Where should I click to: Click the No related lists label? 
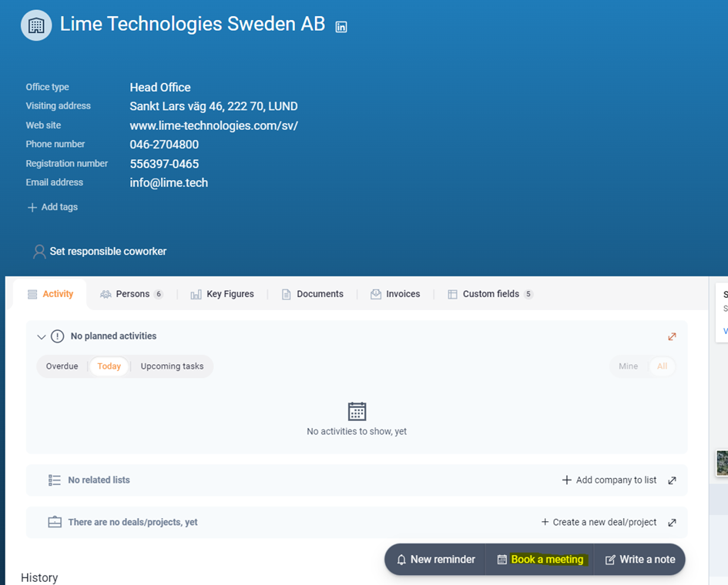pyautogui.click(x=99, y=480)
